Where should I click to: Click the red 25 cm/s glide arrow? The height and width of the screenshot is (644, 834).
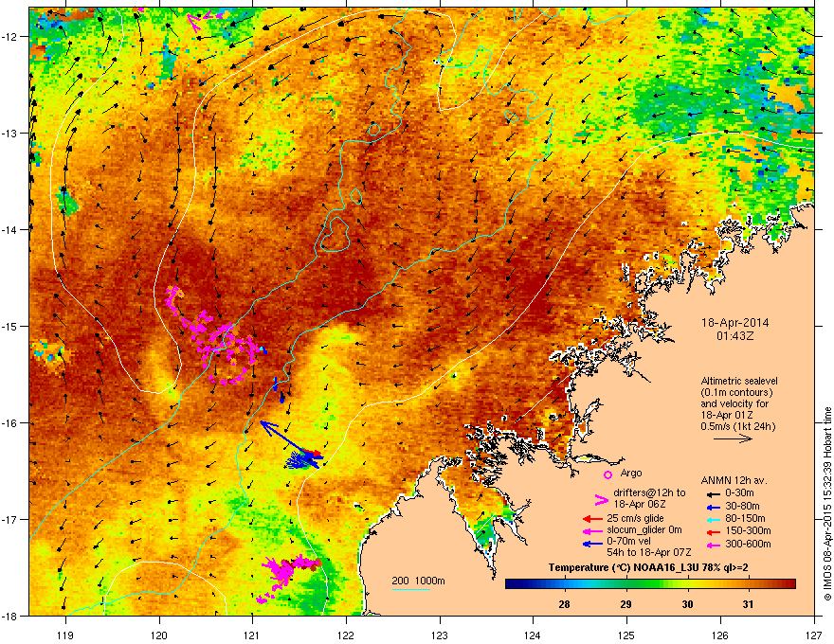592,519
